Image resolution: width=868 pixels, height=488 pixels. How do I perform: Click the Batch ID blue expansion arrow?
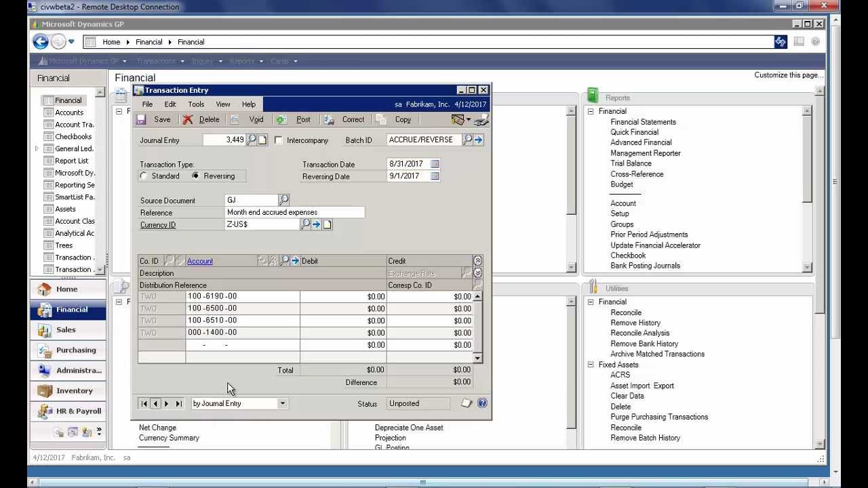(x=478, y=140)
